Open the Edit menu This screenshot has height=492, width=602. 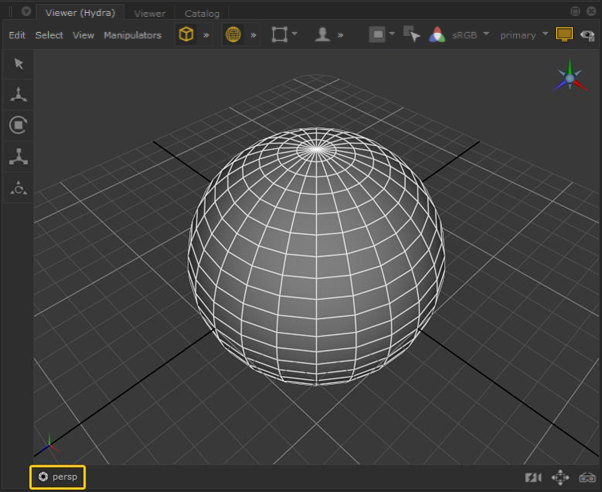(x=17, y=35)
